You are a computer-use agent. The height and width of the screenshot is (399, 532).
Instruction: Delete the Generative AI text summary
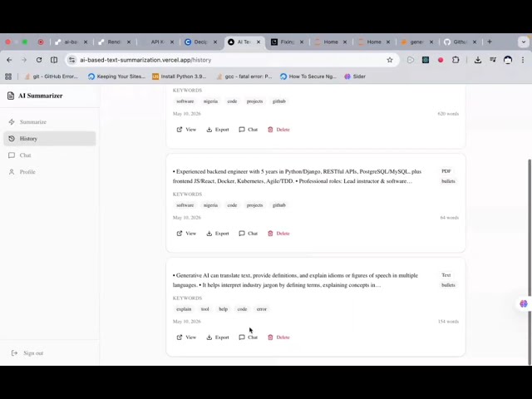tap(278, 337)
